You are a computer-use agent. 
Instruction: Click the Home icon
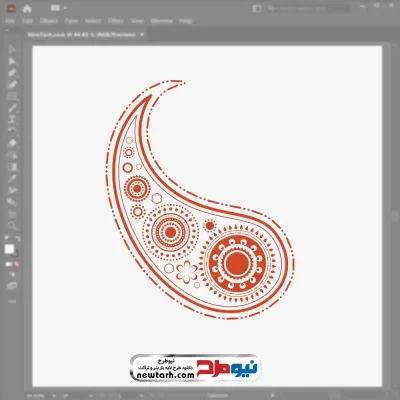(27, 9)
